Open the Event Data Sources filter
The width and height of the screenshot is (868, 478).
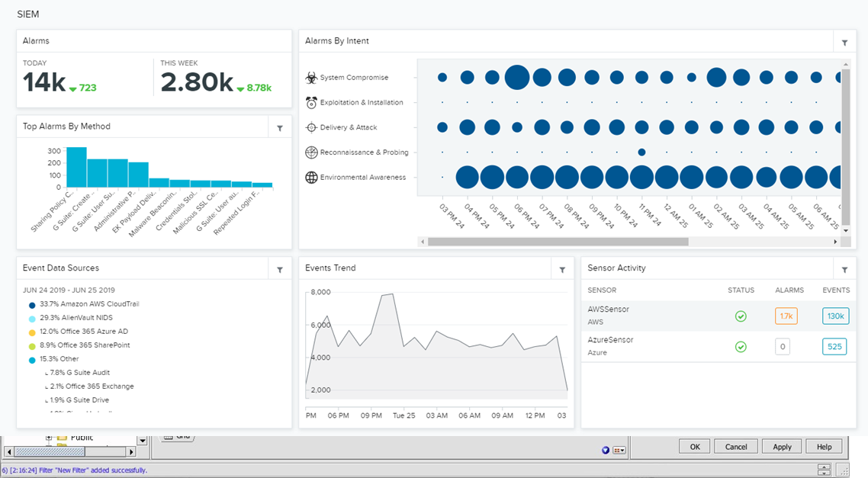pos(280,270)
